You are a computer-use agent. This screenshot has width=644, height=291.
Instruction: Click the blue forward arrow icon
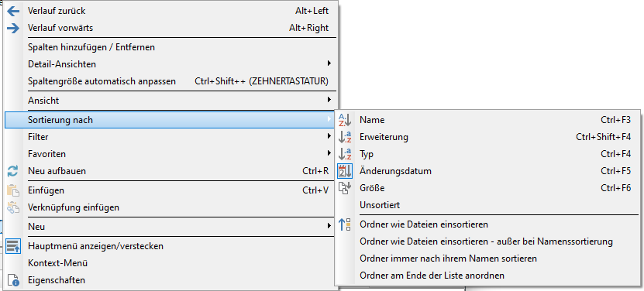[13, 29]
